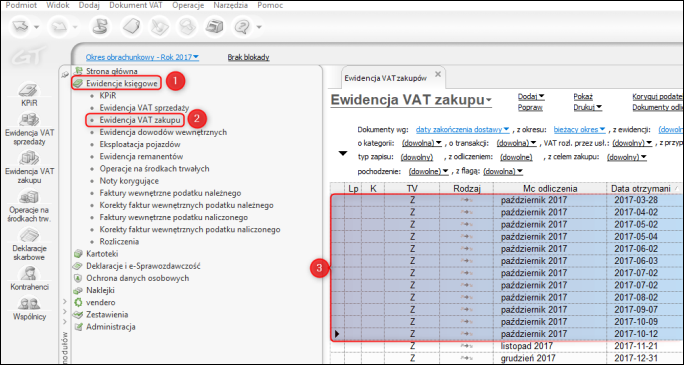The image size is (684, 365).
Task: Click the printer icon in the toolbar
Action: click(214, 27)
